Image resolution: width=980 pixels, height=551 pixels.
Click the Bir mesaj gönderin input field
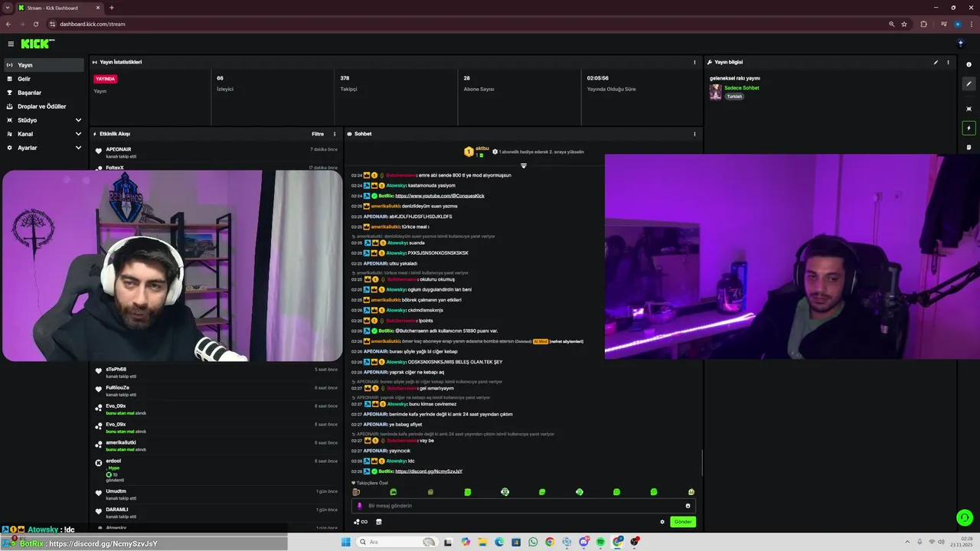[x=524, y=506]
